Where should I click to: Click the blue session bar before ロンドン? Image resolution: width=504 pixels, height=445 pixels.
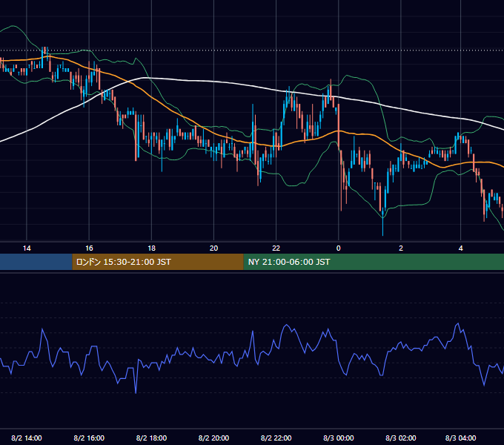point(36,262)
